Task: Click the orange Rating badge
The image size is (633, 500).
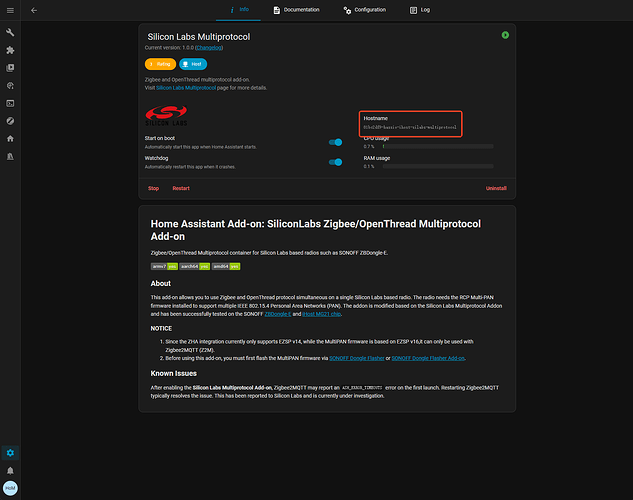Action: (x=160, y=64)
